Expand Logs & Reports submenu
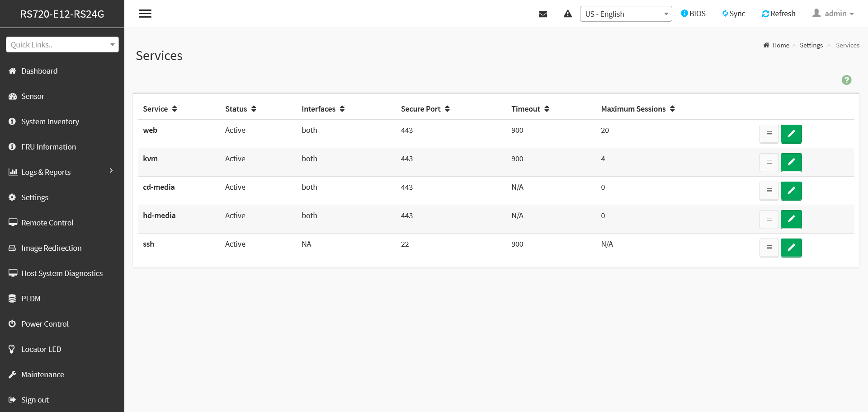 tap(62, 172)
